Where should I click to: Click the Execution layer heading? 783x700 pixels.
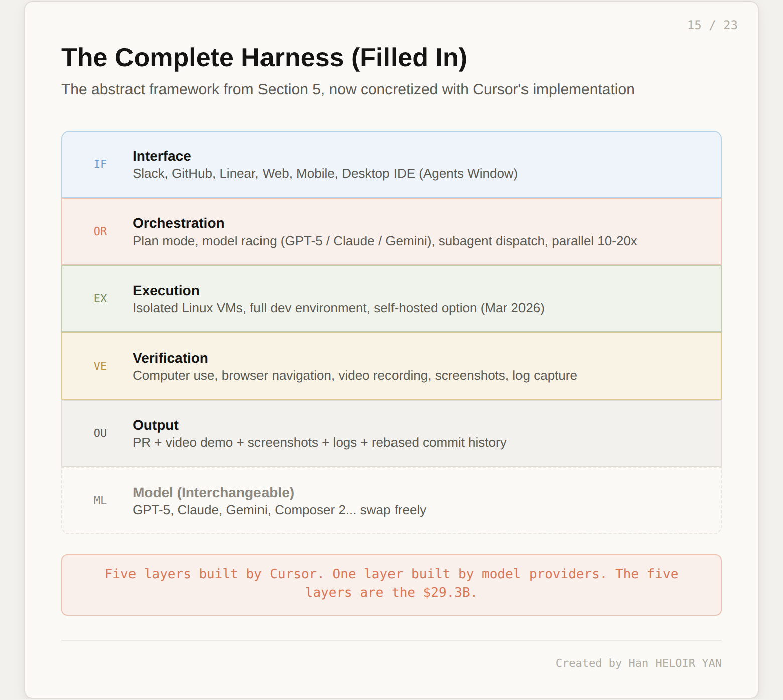pyautogui.click(x=166, y=291)
